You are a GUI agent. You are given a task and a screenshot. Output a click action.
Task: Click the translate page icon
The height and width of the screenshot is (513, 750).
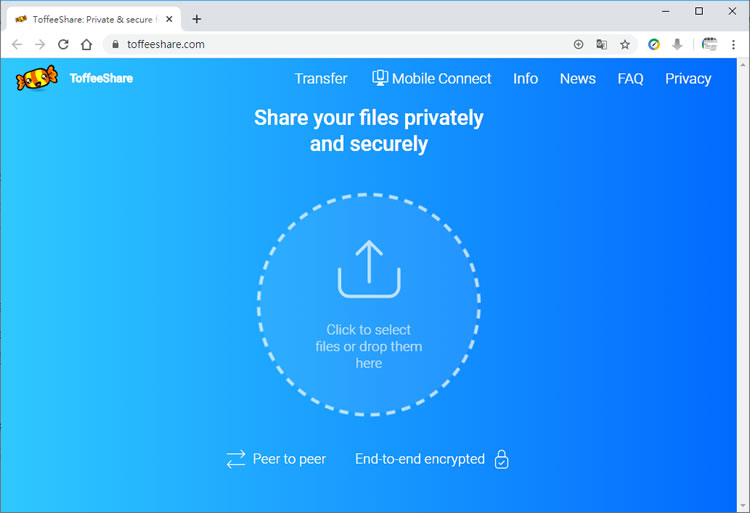(601, 44)
